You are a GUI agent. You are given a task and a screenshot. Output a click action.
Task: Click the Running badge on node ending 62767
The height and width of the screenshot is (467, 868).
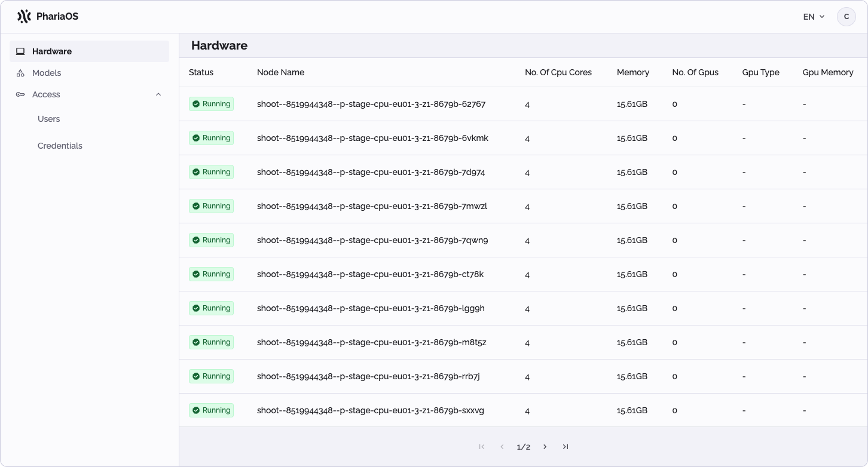[x=211, y=103]
